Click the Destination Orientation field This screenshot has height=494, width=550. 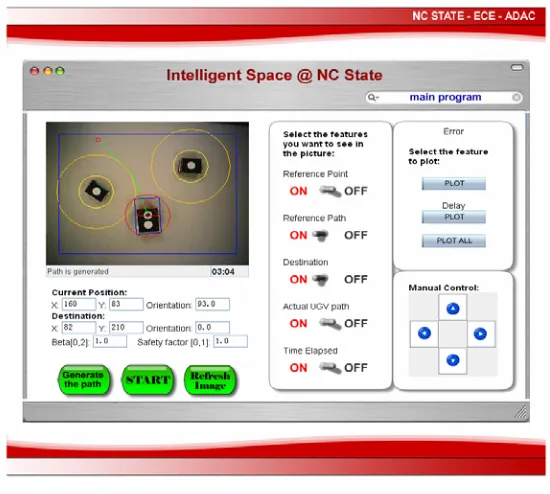(x=213, y=328)
